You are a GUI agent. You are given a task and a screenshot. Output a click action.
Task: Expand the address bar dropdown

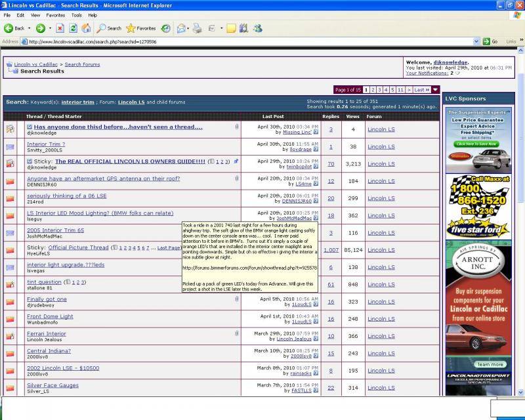point(477,41)
